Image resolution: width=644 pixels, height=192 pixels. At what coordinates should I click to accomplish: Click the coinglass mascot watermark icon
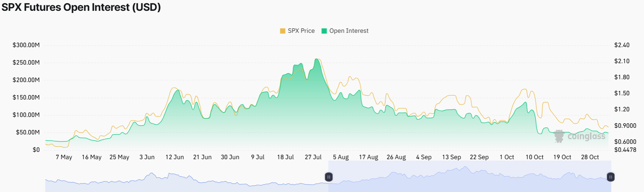click(559, 136)
